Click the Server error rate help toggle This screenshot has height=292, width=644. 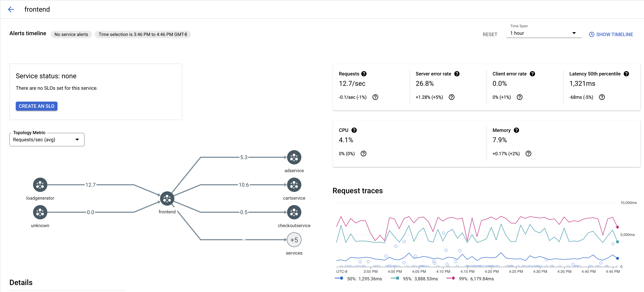[457, 74]
